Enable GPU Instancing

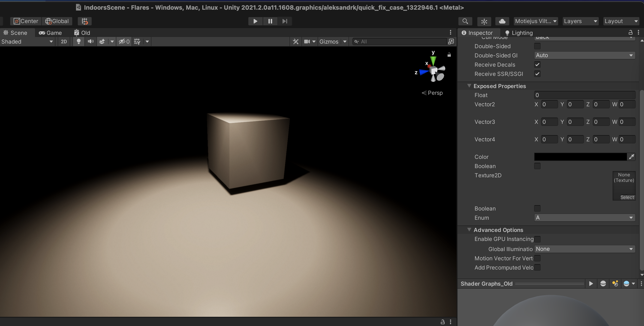pos(538,239)
